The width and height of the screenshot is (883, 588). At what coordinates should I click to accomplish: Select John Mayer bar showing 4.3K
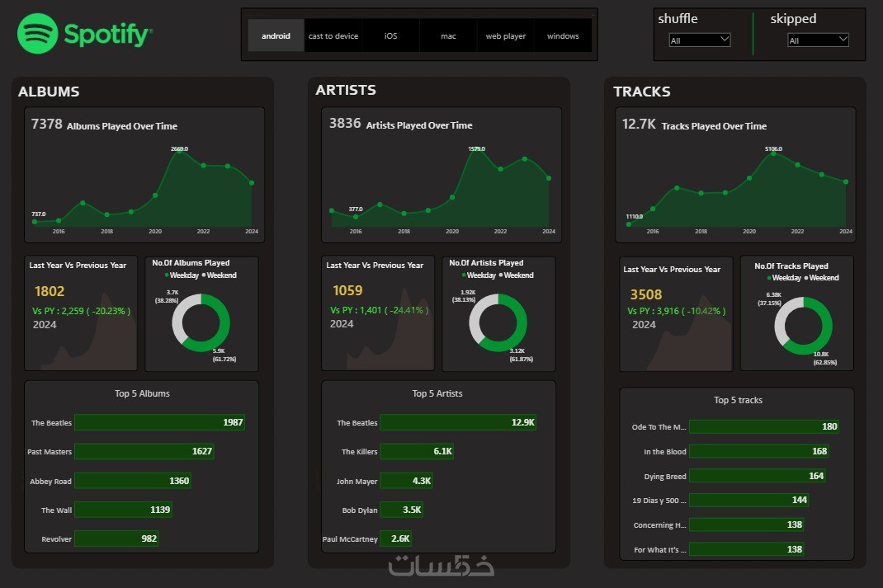coord(406,481)
